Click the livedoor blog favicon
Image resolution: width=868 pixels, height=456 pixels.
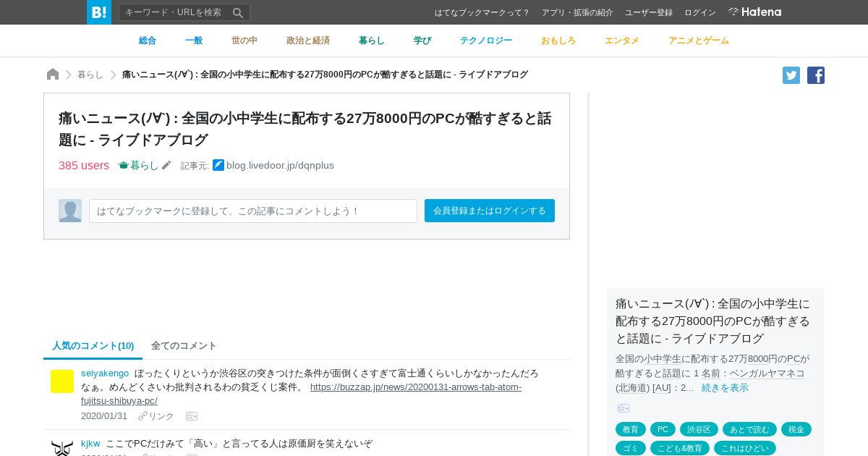[x=218, y=165]
